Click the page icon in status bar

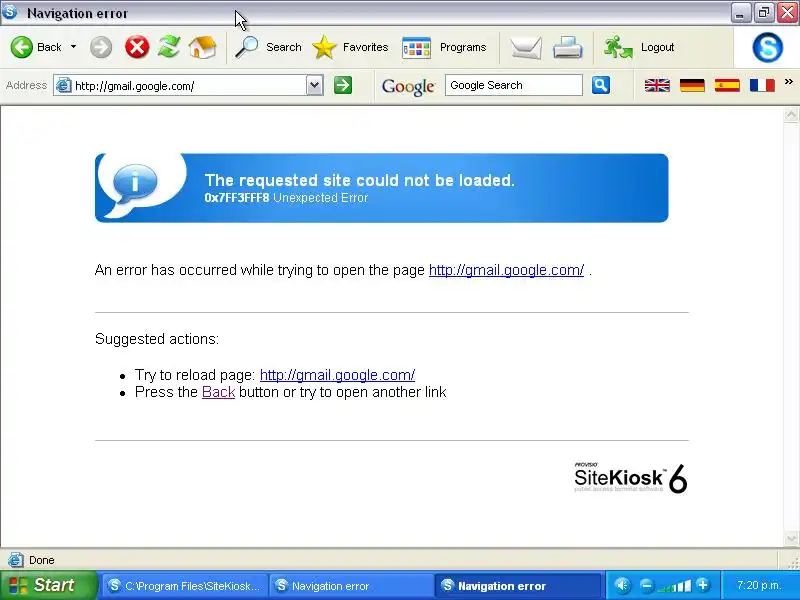coord(15,560)
